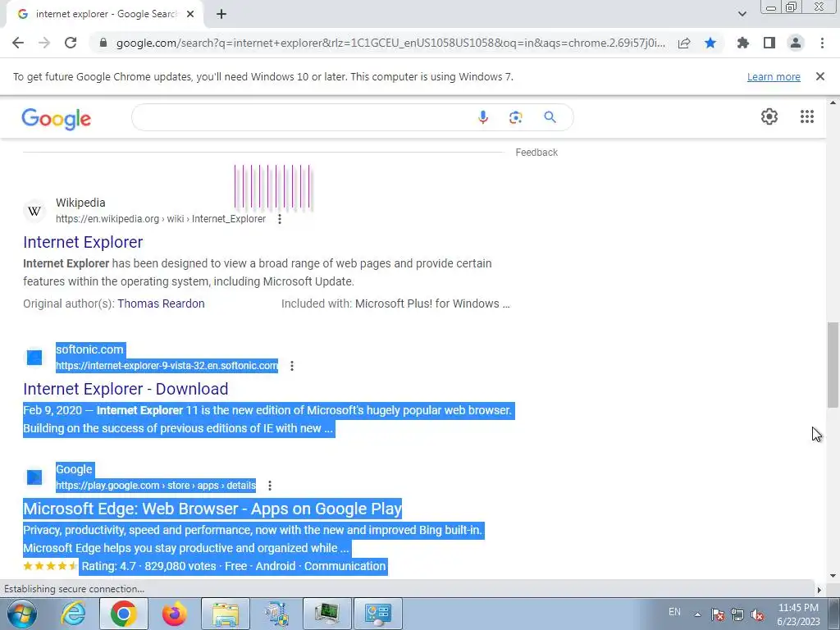This screenshot has width=840, height=630.
Task: Click the en.wikipedia.org breadcrumb URL
Action: pos(161,218)
